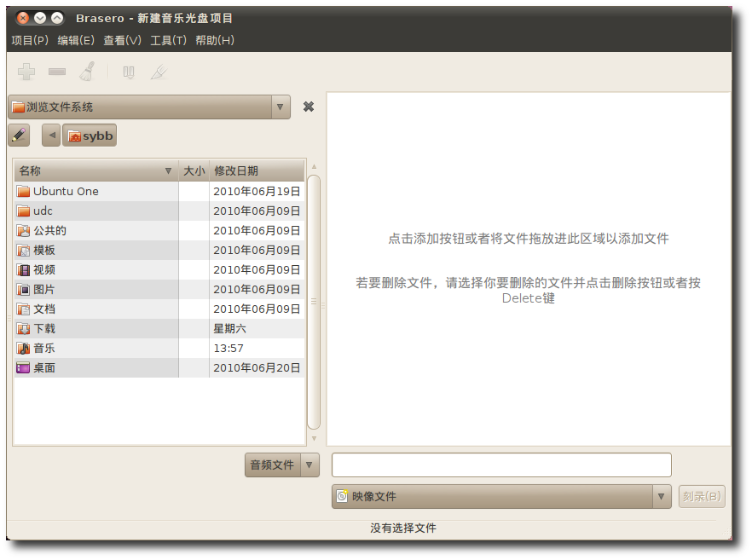Select the 图片 folder icon
The height and width of the screenshot is (560, 752).
point(23,290)
